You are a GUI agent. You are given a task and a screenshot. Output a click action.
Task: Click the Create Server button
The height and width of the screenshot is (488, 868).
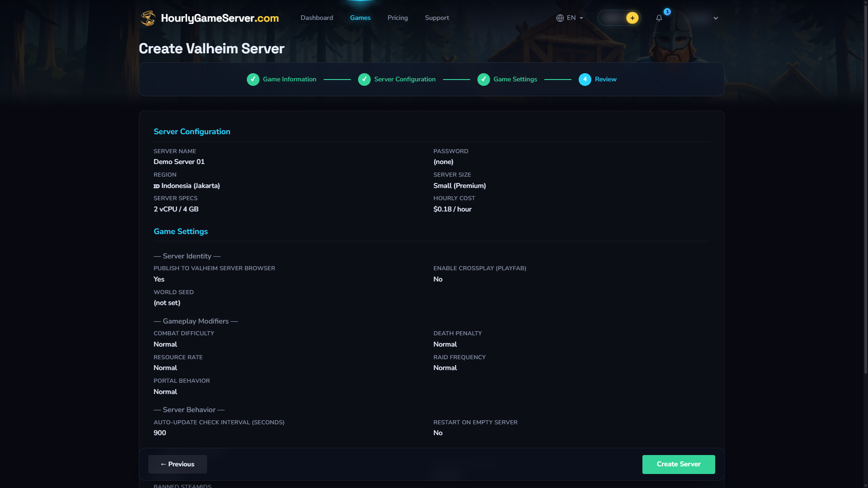pyautogui.click(x=679, y=465)
